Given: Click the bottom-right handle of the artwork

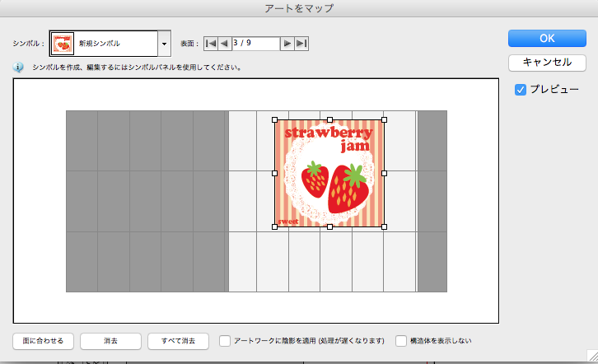Looking at the screenshot, I should 384,226.
